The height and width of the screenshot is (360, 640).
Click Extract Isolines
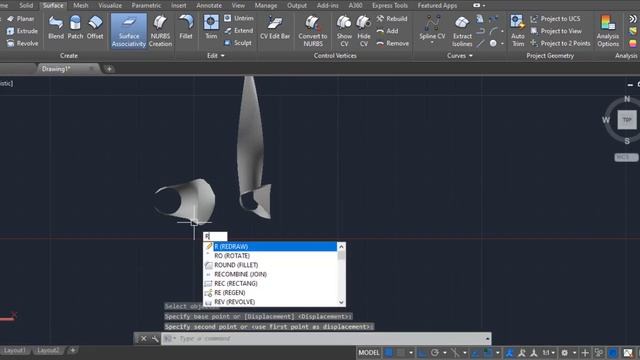(x=462, y=31)
